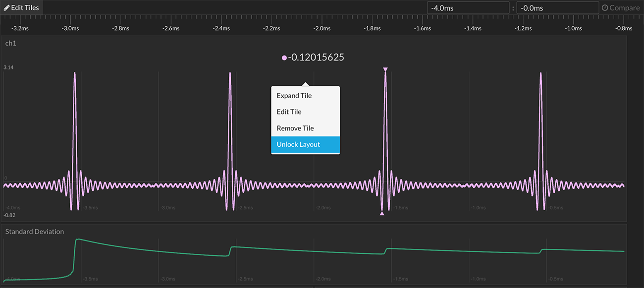Click the -0.0ms end time field
The height and width of the screenshot is (288, 644).
(557, 8)
